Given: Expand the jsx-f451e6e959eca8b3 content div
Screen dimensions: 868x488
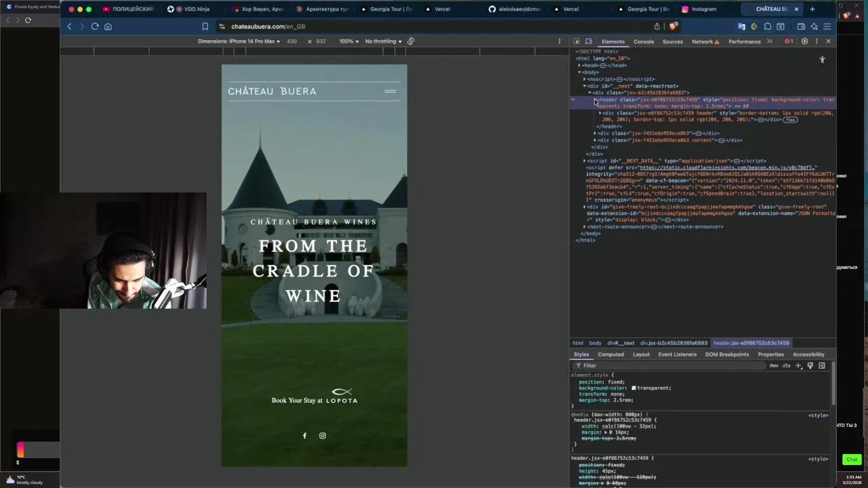Looking at the screenshot, I should click(595, 140).
